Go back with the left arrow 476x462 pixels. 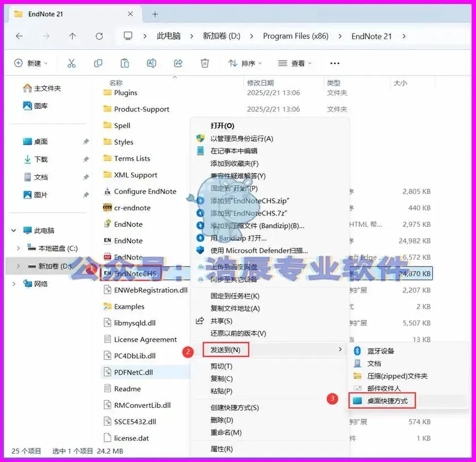pyautogui.click(x=19, y=36)
